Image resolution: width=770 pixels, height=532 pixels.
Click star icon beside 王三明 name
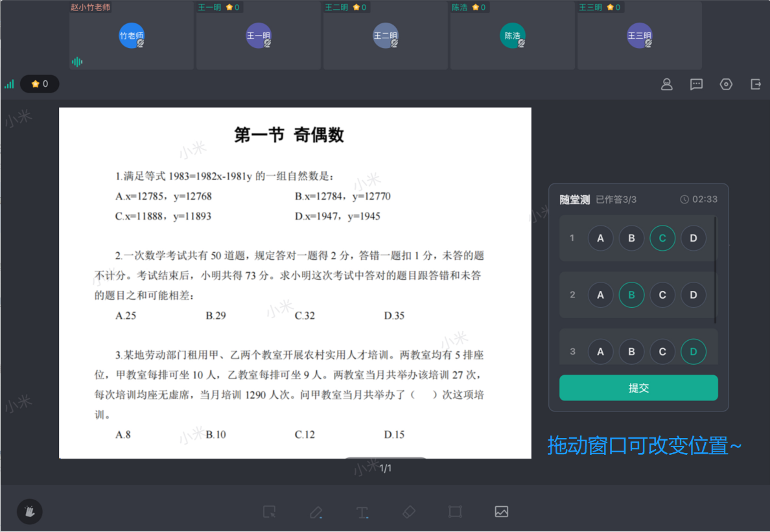click(x=610, y=7)
